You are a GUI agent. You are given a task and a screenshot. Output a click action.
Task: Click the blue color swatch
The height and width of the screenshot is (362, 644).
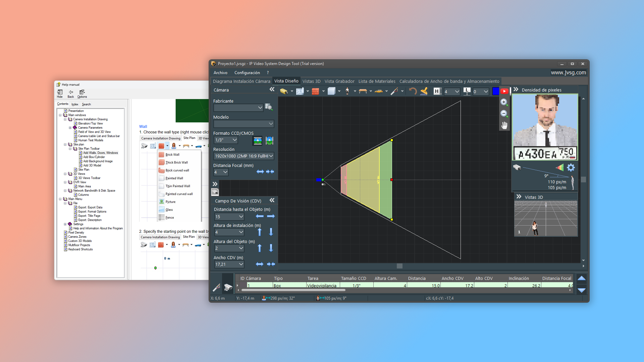point(495,91)
